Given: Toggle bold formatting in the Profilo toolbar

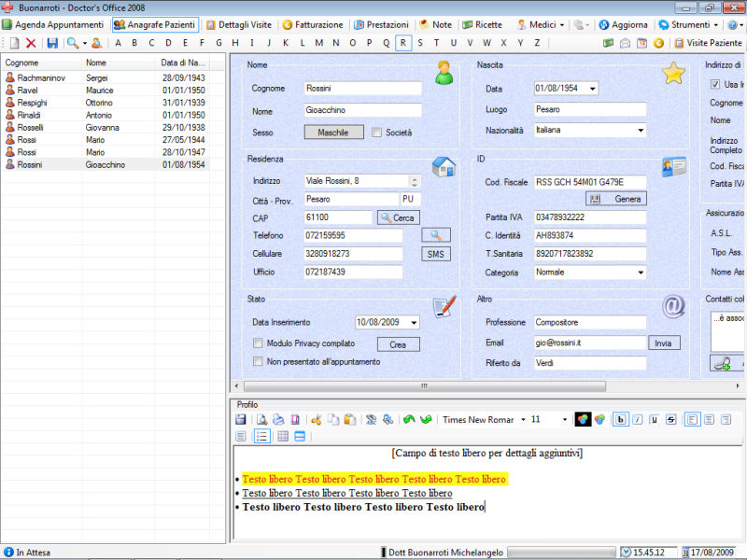Looking at the screenshot, I should pyautogui.click(x=620, y=419).
